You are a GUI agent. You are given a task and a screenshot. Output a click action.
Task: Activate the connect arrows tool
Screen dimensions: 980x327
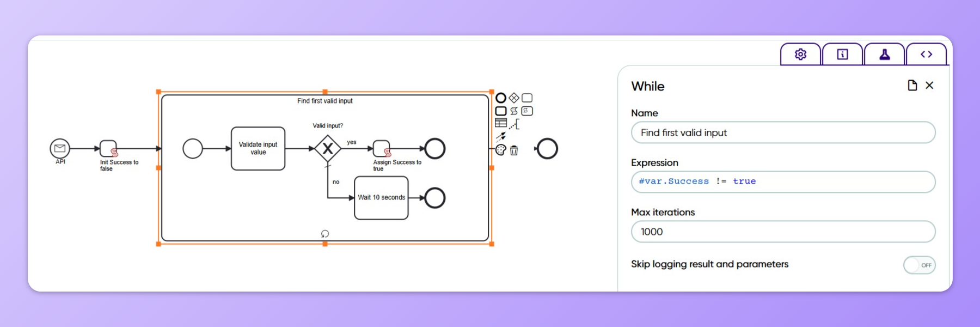501,137
